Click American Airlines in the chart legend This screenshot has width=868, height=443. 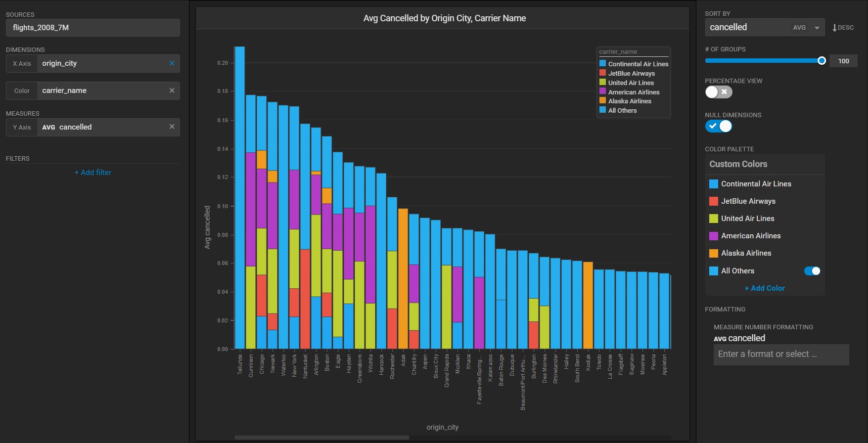(x=633, y=92)
